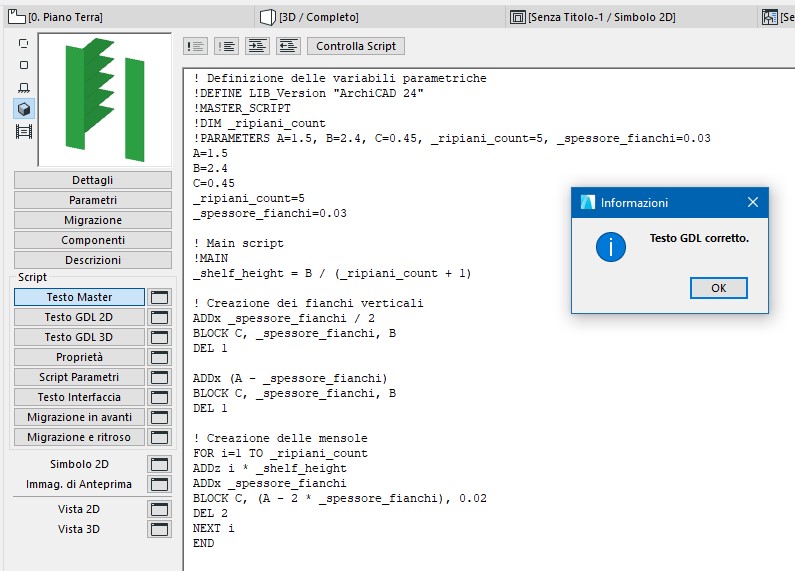
Task: Click the indent lines toolbar icon
Action: [x=258, y=46]
